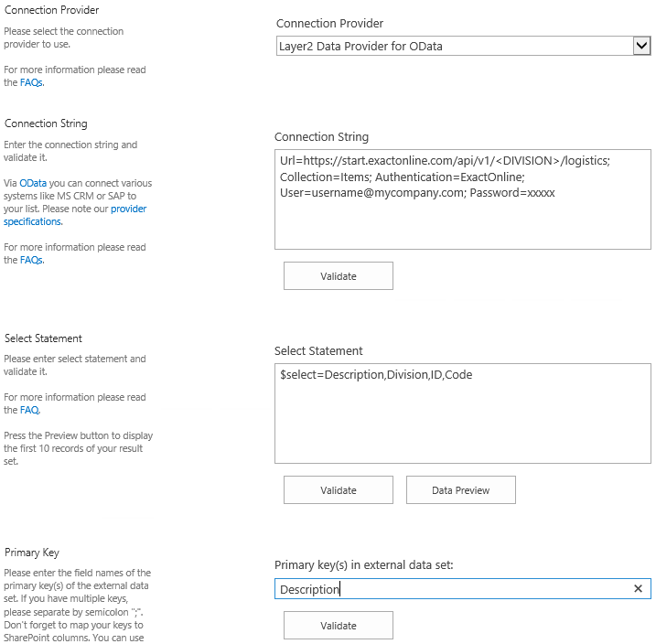Clear the Primary key field with the X icon
Screen dimensions: 656x644
click(638, 589)
